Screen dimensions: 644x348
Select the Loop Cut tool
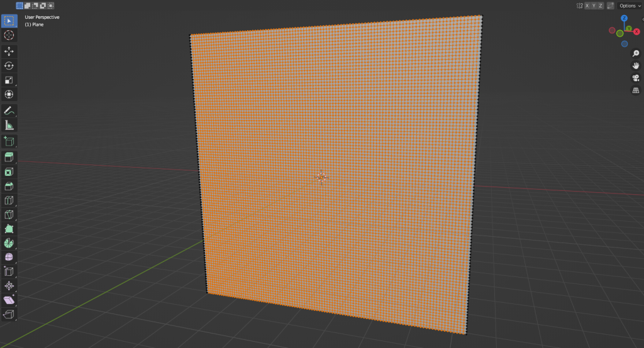pyautogui.click(x=9, y=200)
